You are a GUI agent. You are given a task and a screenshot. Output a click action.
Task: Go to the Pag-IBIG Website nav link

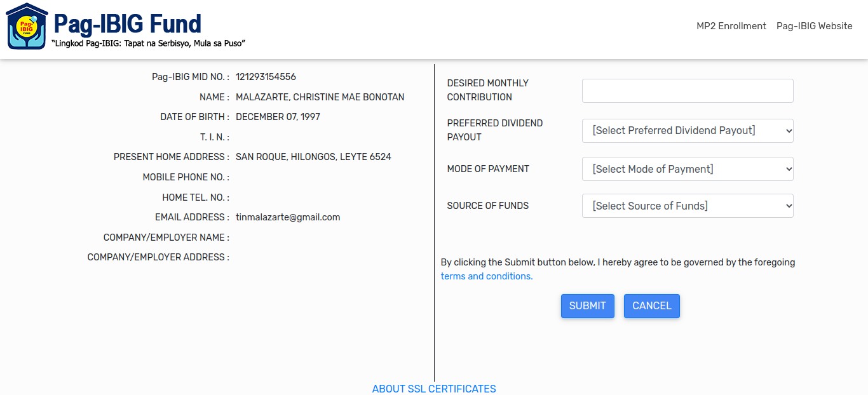coord(814,26)
